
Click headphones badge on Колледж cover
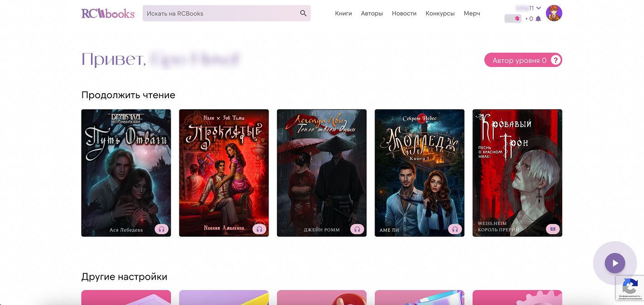pos(455,229)
